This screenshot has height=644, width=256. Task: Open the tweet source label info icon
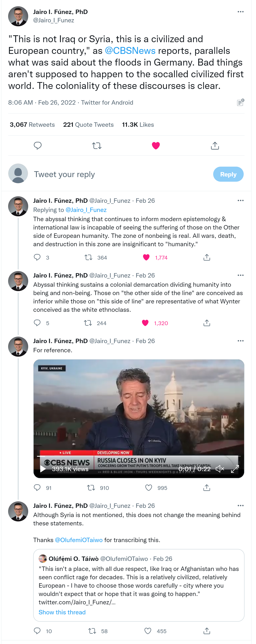point(240,102)
